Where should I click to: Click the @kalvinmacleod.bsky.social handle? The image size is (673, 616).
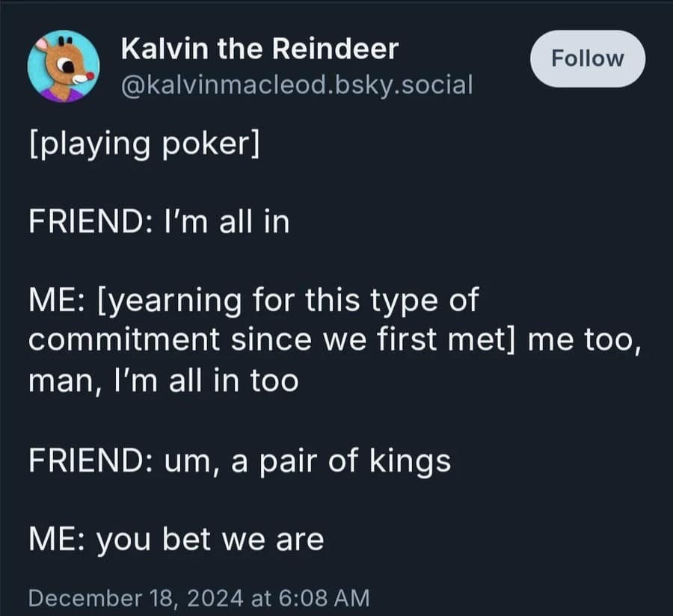(296, 86)
